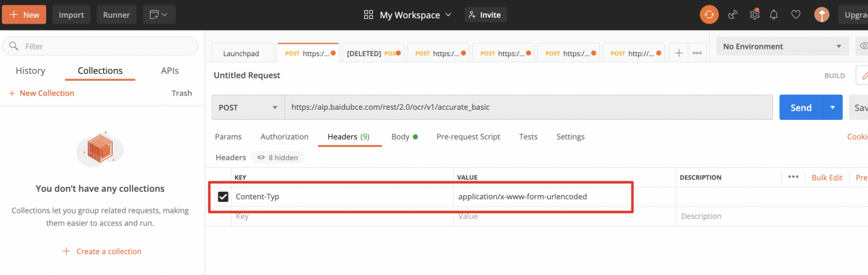Focus the sidebar Filter search field
This screenshot has height=275, width=868.
click(100, 46)
